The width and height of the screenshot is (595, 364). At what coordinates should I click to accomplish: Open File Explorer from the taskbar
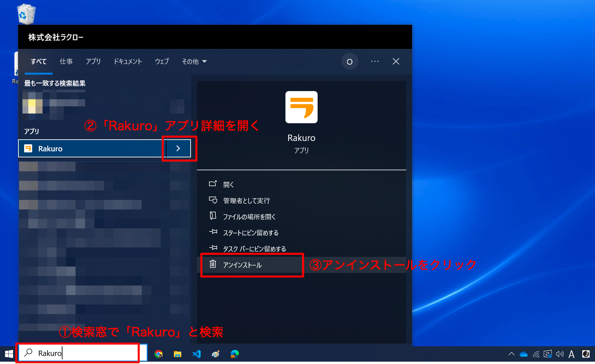pyautogui.click(x=178, y=354)
